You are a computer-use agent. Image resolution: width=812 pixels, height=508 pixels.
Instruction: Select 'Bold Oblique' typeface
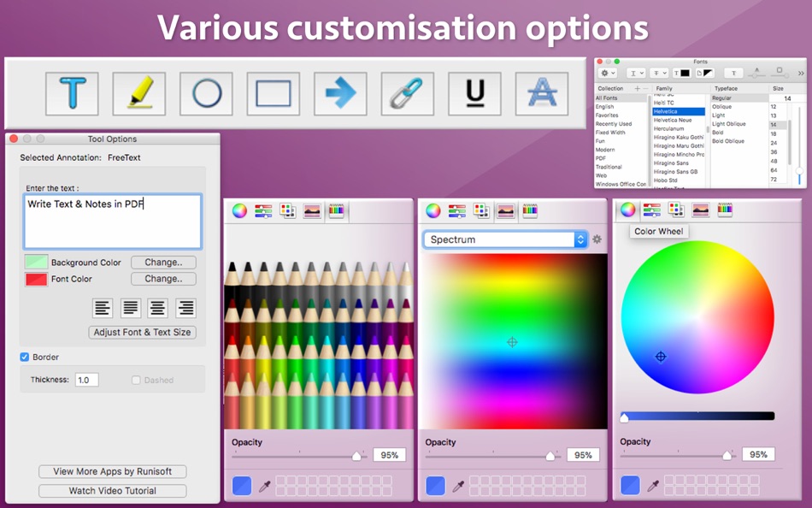tap(728, 141)
